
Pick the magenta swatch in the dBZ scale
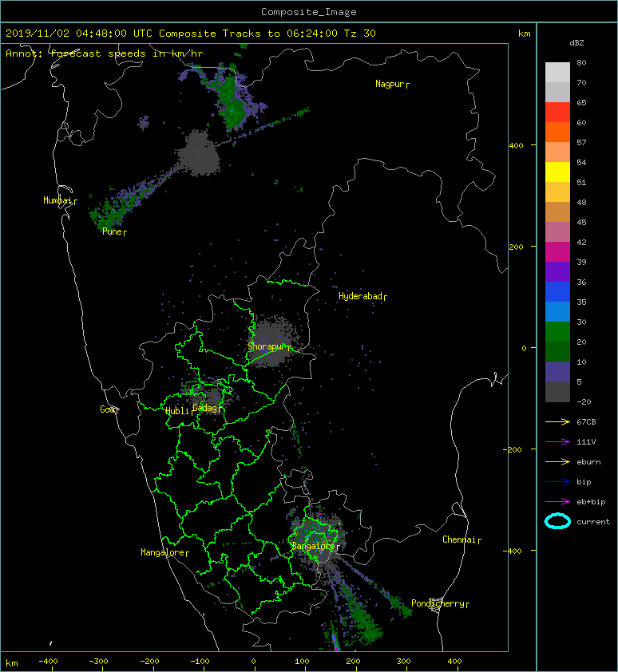click(x=557, y=252)
